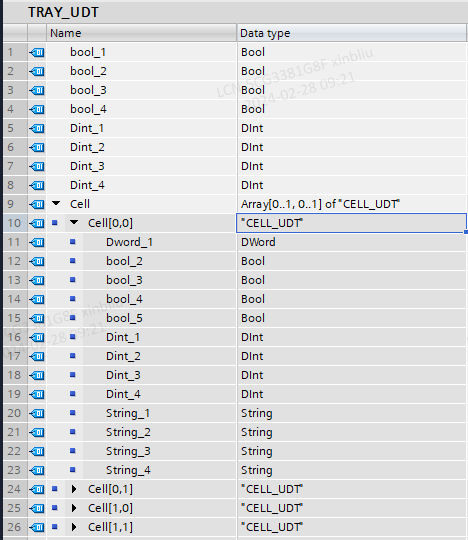Click the tag icon in row 11 Dword_1
Image resolution: width=468 pixels, height=540 pixels.
37,243
